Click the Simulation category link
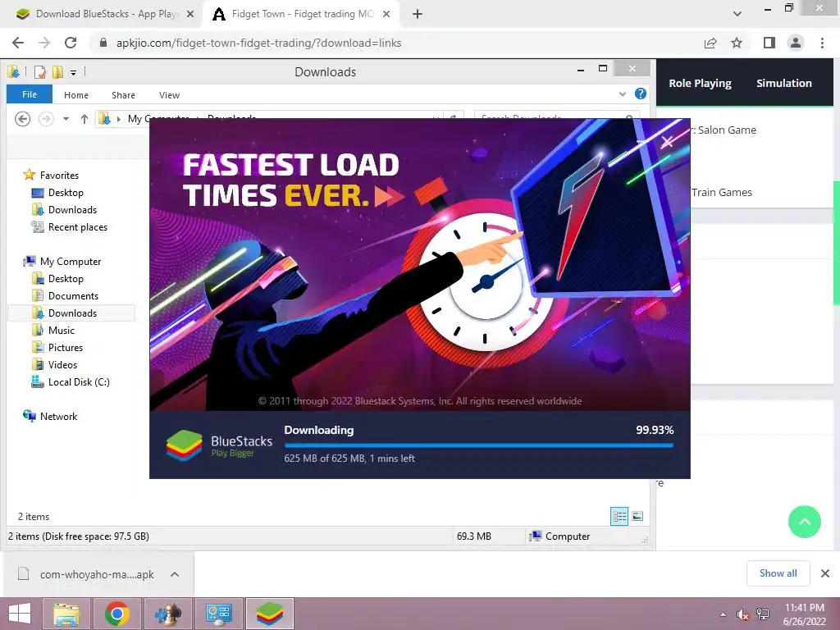 pyautogui.click(x=783, y=83)
